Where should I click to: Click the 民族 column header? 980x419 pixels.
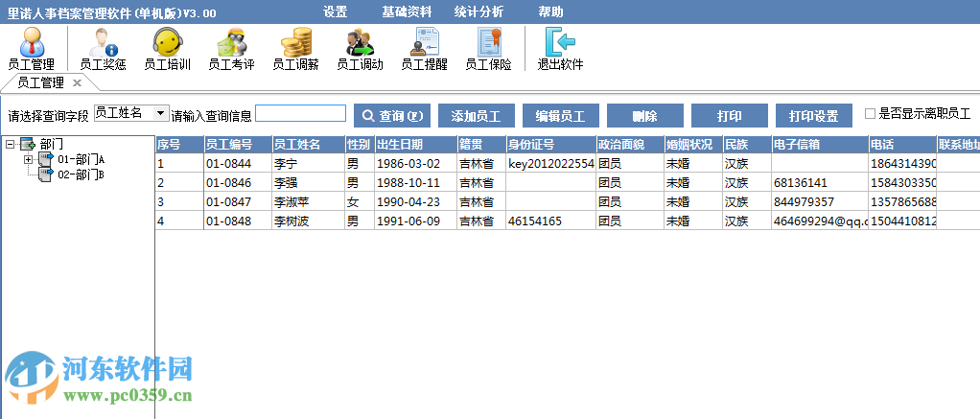pos(747,145)
